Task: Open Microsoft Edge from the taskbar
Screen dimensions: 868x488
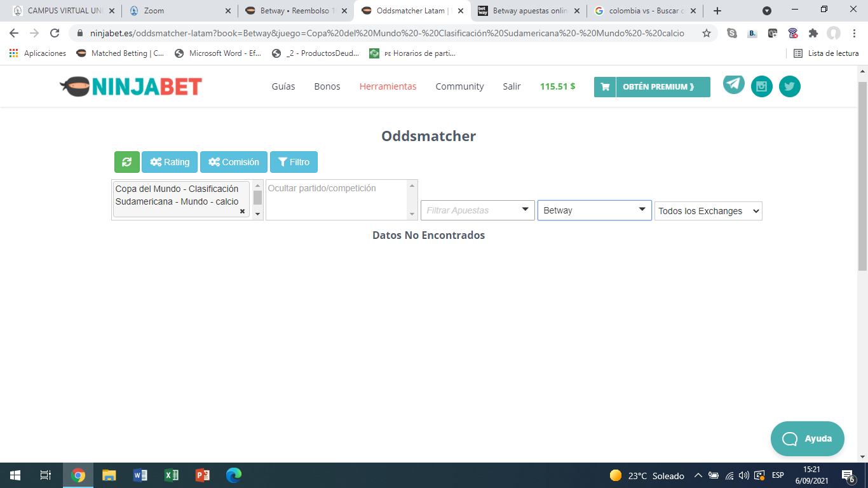Action: [x=234, y=475]
